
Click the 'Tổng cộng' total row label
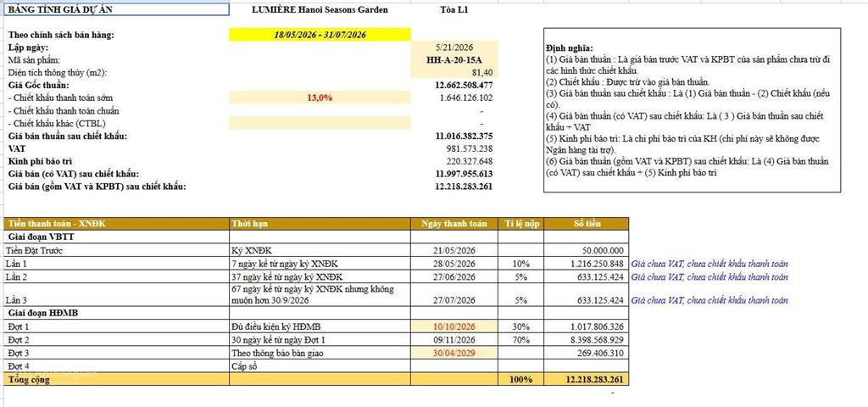[x=27, y=379]
